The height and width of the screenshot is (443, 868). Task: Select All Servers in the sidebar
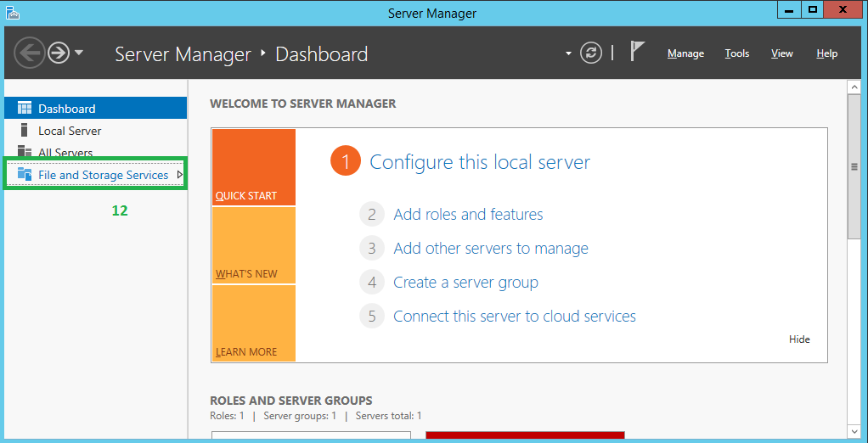[x=65, y=153]
